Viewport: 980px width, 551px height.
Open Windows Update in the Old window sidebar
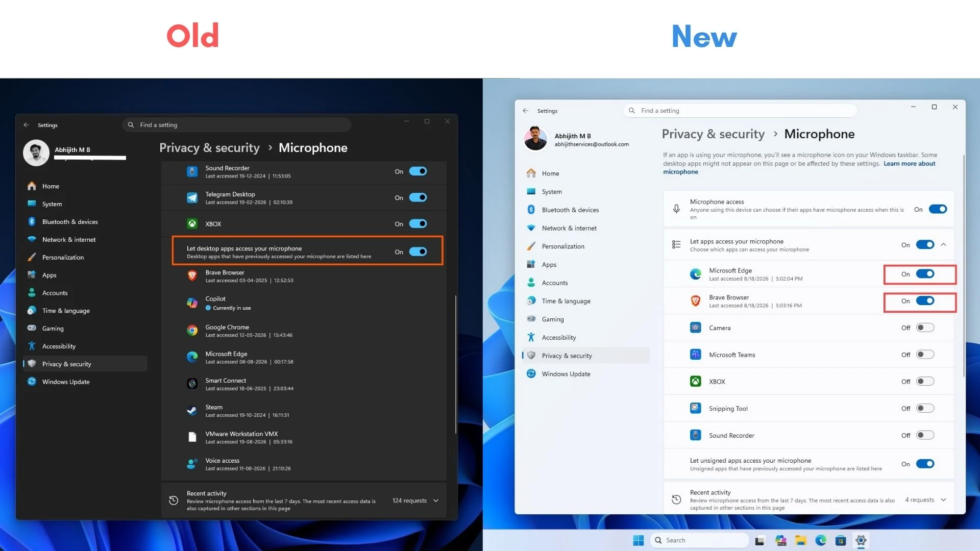tap(86, 382)
